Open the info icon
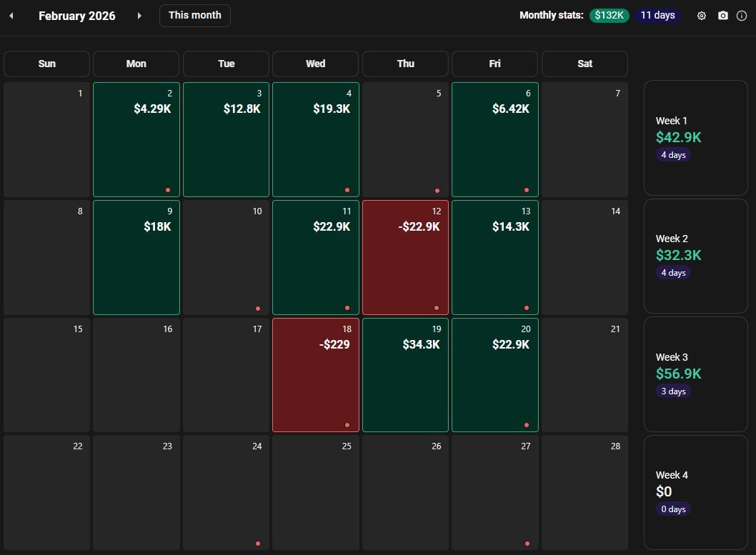 tap(742, 16)
